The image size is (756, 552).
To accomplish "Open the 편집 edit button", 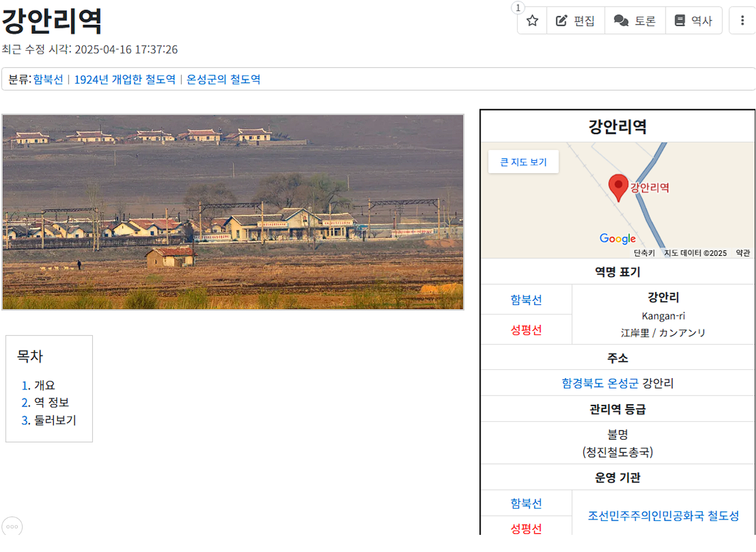I will coord(576,21).
